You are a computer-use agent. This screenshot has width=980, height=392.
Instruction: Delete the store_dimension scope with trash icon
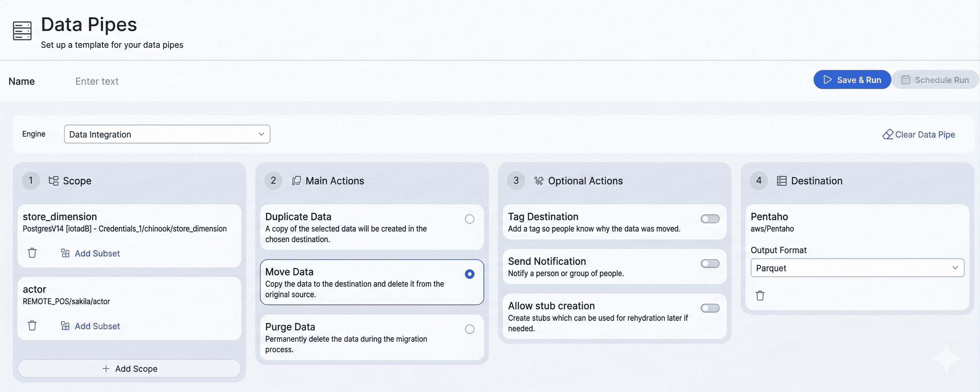[32, 253]
